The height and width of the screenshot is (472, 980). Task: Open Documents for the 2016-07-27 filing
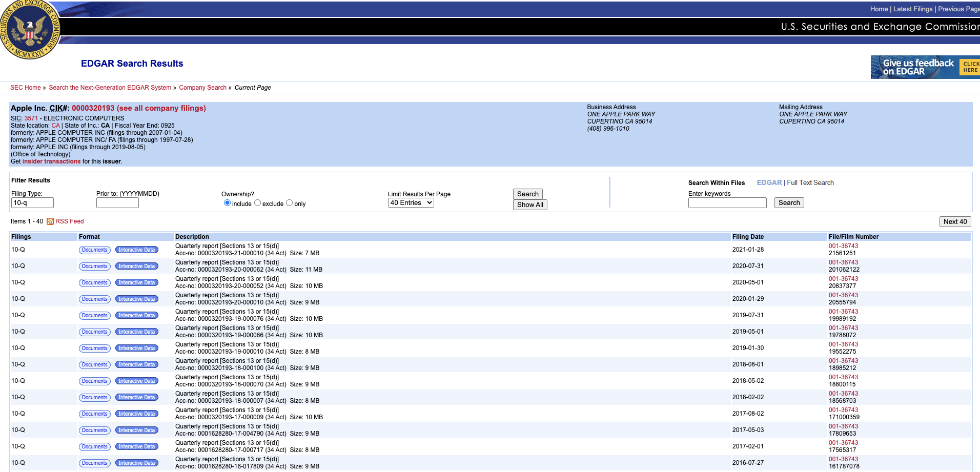[95, 463]
